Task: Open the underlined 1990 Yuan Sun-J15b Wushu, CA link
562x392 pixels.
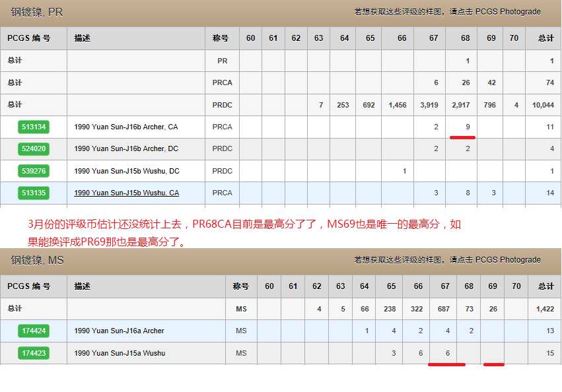Action: [x=126, y=193]
